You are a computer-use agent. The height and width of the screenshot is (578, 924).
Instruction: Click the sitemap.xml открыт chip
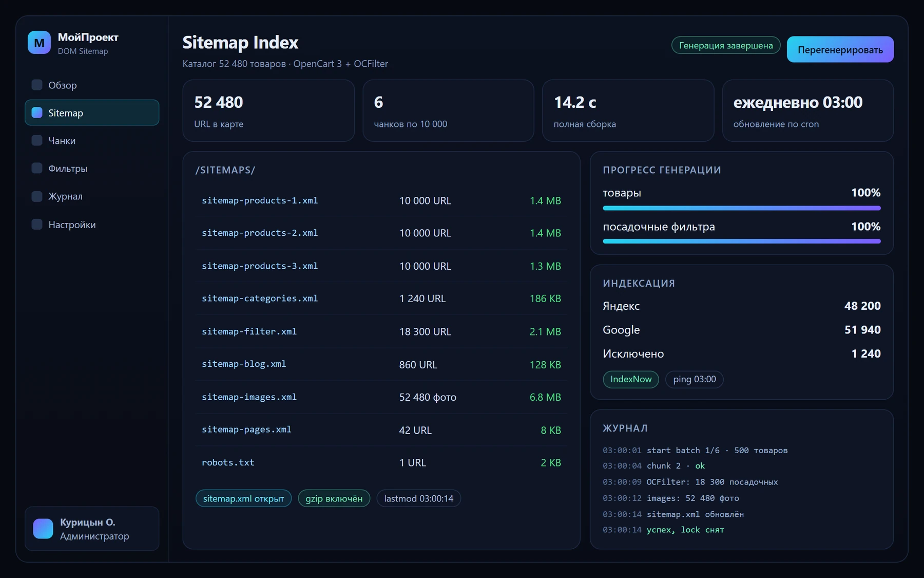(243, 498)
